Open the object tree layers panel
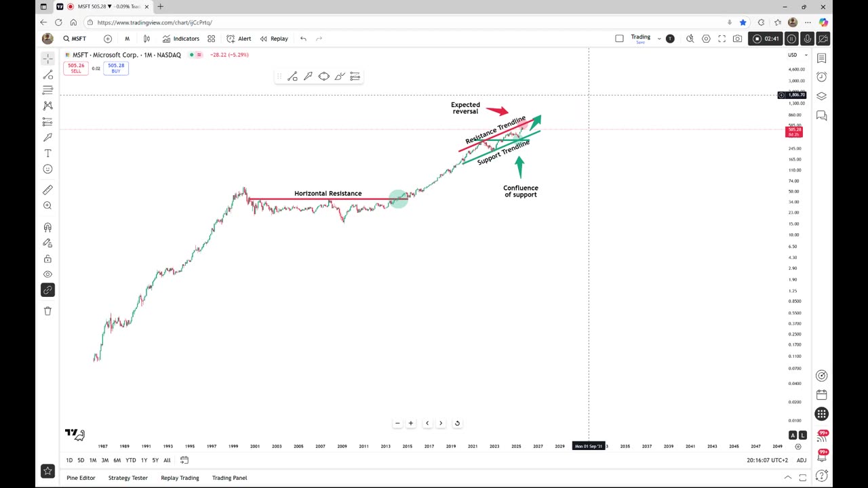This screenshot has width=868, height=488. [x=822, y=96]
